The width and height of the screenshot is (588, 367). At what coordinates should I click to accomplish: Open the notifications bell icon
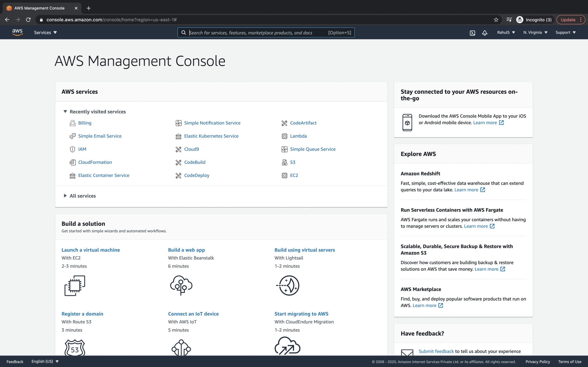484,32
